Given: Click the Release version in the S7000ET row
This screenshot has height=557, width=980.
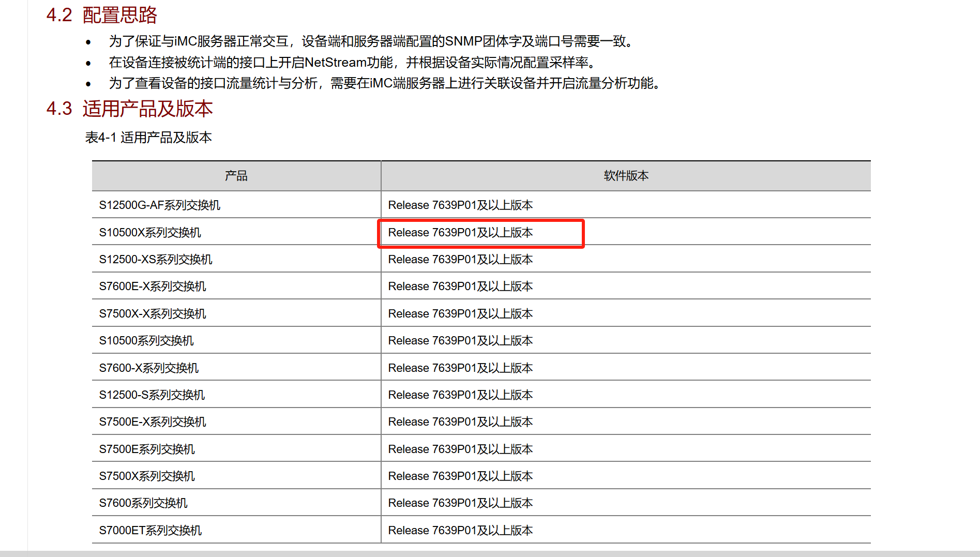Looking at the screenshot, I should pos(460,531).
